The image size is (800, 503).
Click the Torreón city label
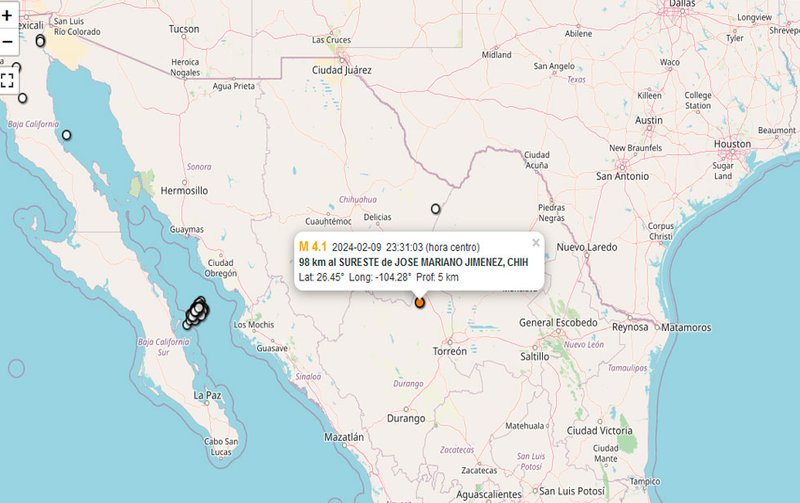click(449, 351)
